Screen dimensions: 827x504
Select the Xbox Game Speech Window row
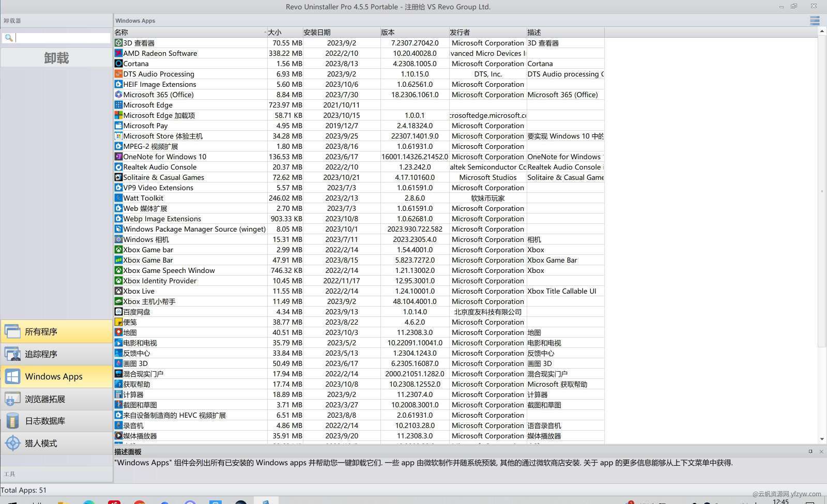coord(359,270)
